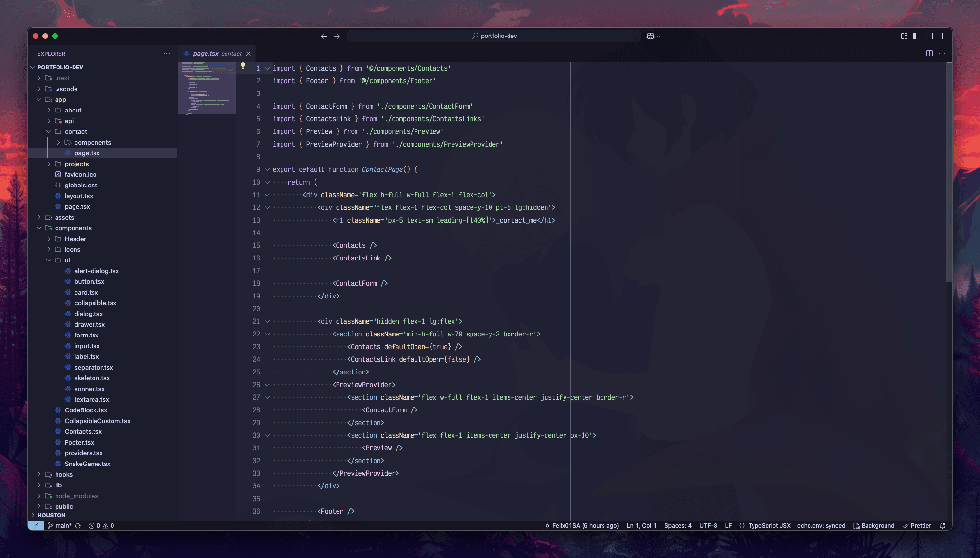Click the Synchronize Changes icon

(78, 526)
